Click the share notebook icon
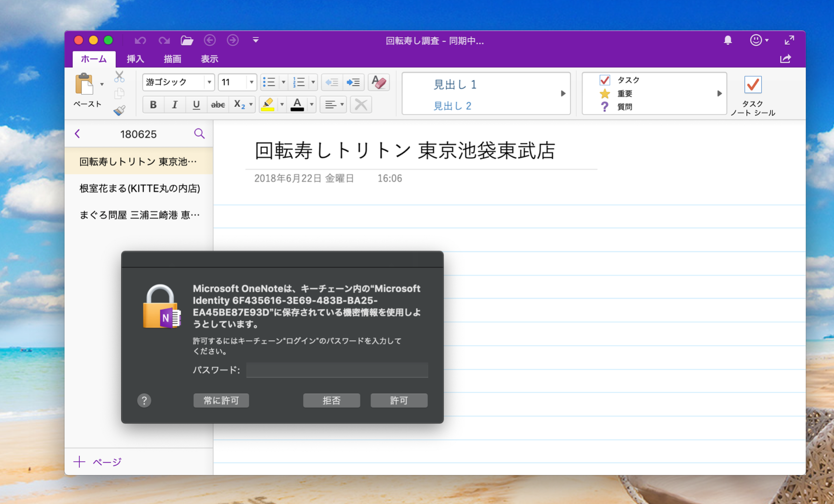834x504 pixels. tap(785, 59)
